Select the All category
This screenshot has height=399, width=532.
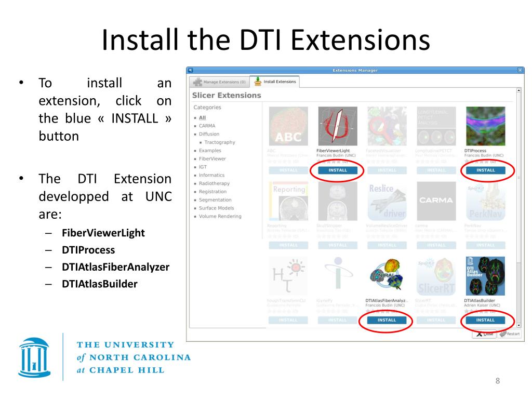202,118
